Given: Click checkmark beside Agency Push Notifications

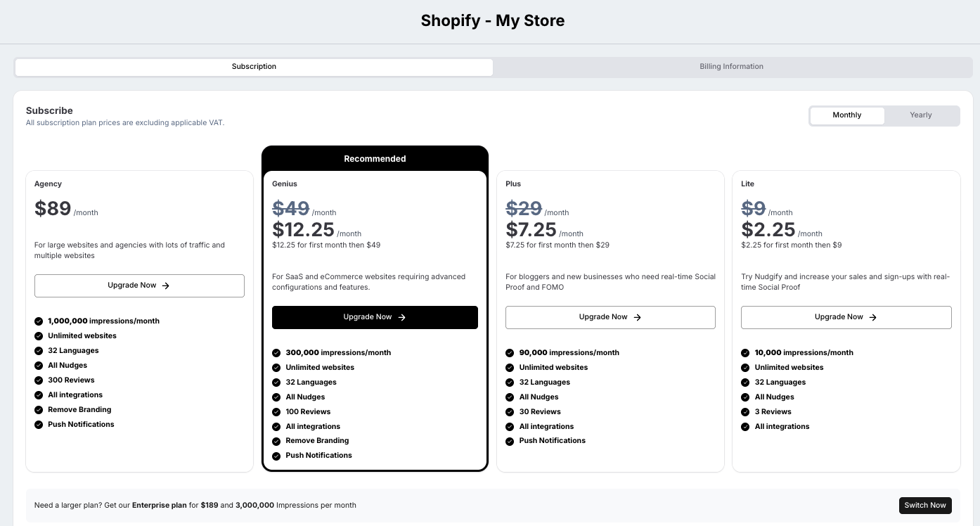Looking at the screenshot, I should pos(39,425).
